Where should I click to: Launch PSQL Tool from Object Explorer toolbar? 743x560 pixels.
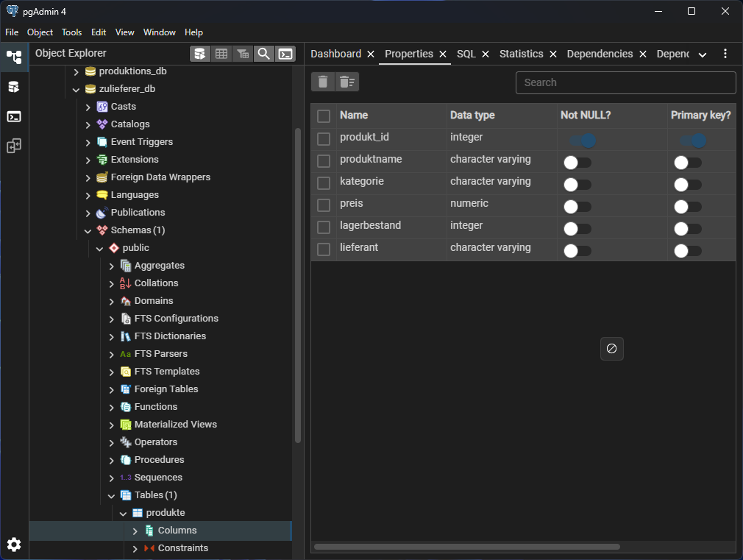285,54
